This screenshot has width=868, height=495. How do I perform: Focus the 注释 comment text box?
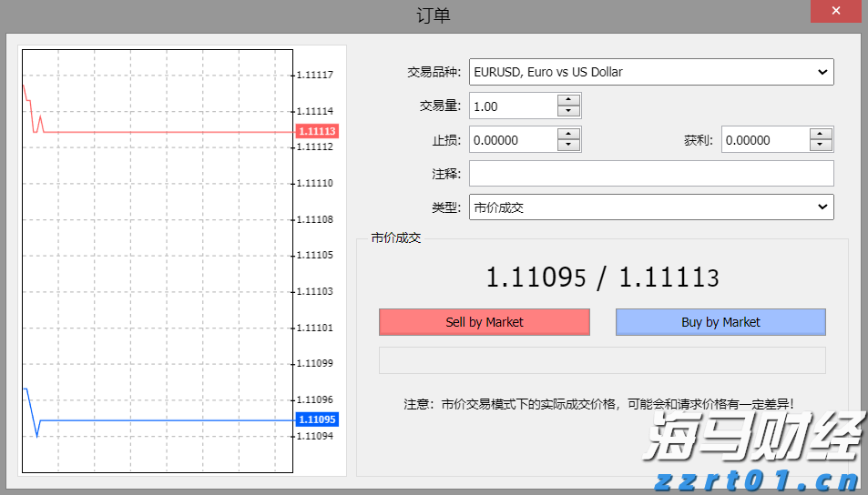pos(650,174)
